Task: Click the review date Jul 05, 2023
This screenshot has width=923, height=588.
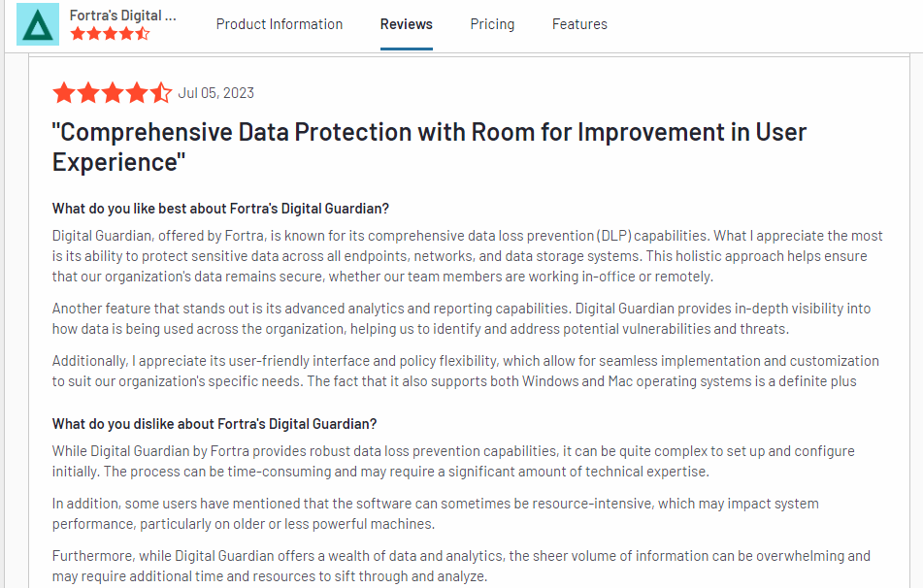Action: 214,92
